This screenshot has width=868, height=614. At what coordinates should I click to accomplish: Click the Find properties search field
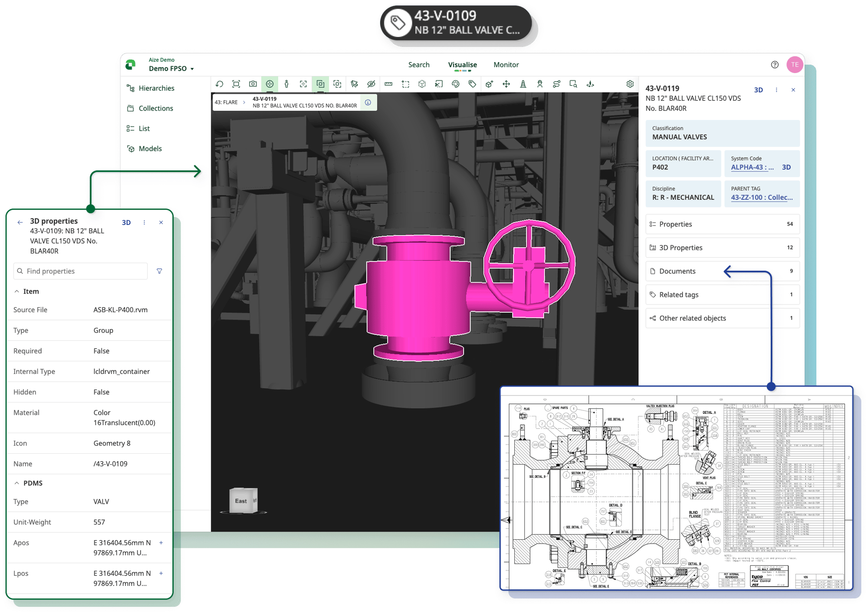80,271
